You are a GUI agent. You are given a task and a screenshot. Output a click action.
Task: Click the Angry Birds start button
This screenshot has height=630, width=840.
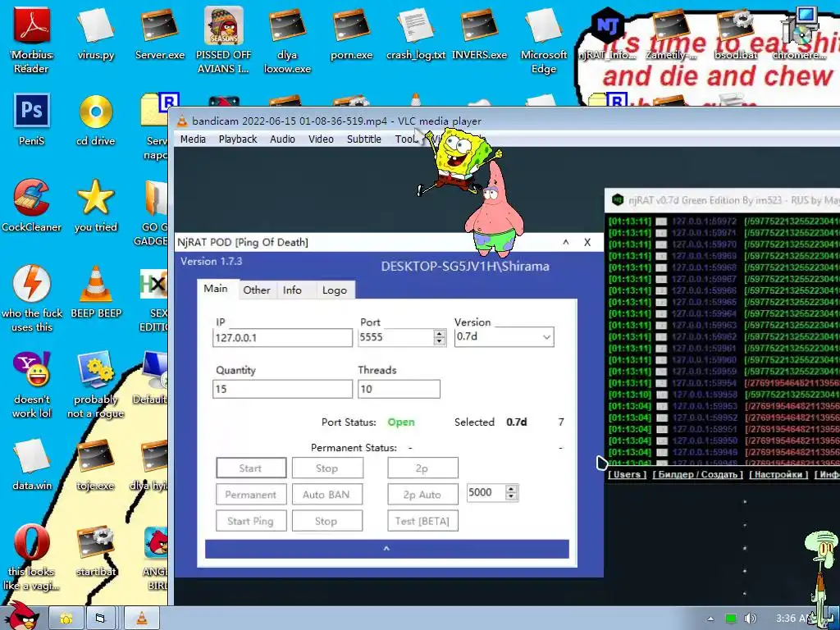[x=21, y=615]
